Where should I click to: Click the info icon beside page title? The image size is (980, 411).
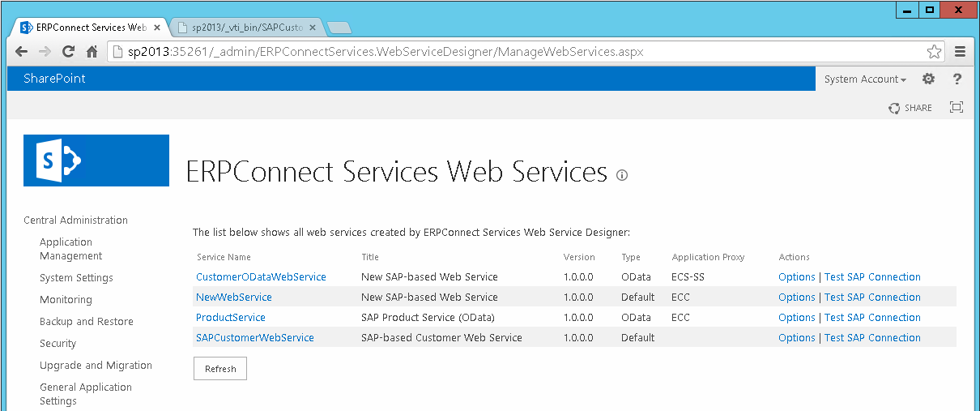(622, 174)
